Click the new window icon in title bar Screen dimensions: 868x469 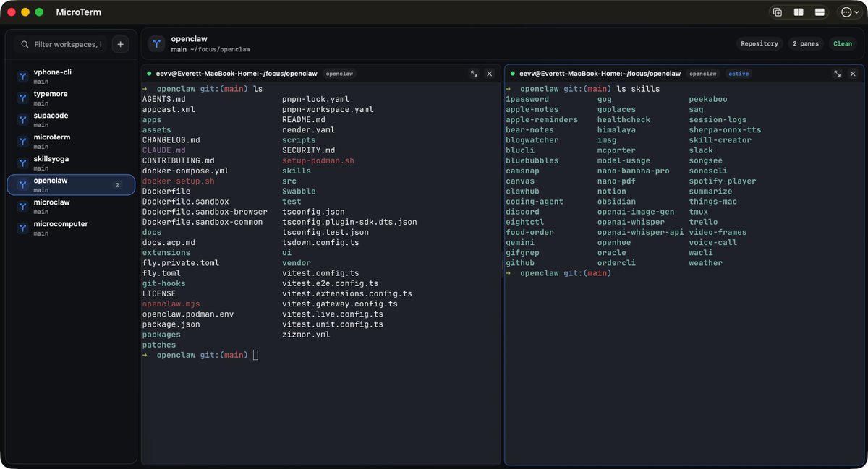pyautogui.click(x=778, y=12)
